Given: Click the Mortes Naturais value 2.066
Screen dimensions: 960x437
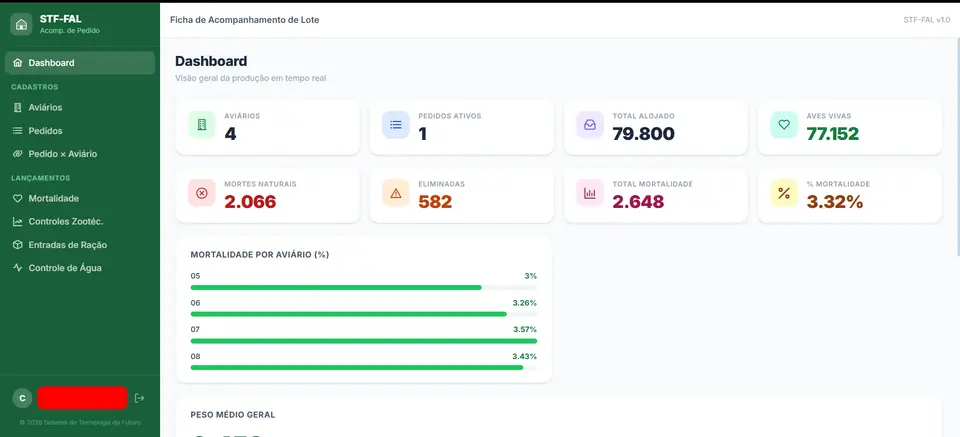Looking at the screenshot, I should (250, 201).
